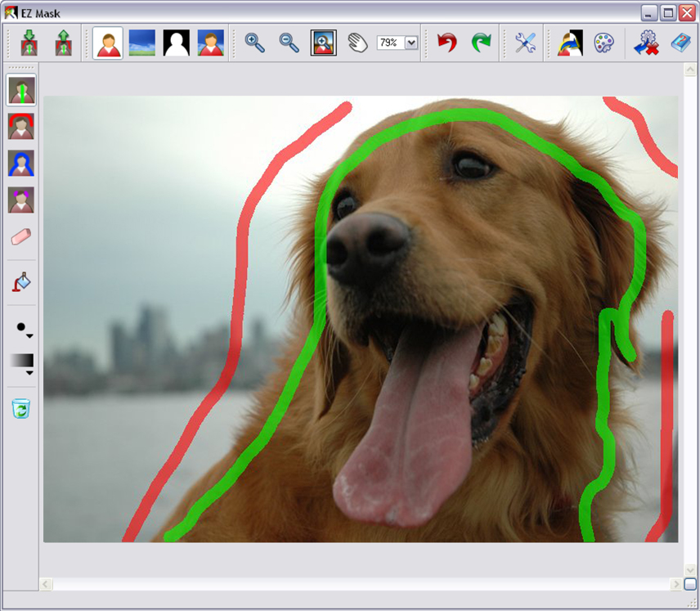This screenshot has width=700, height=611.
Task: Click the red undo arrow
Action: click(446, 43)
